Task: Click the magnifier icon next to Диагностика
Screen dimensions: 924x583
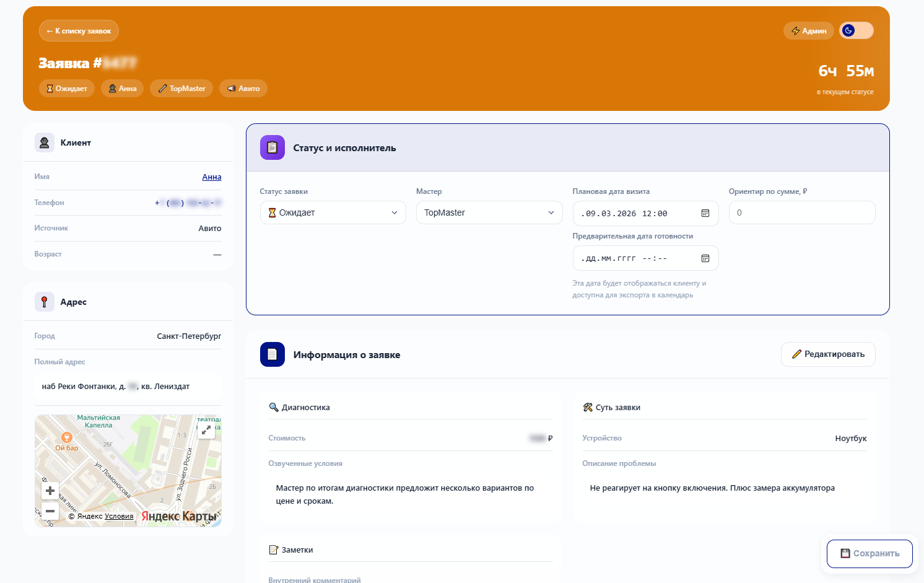Action: click(274, 407)
